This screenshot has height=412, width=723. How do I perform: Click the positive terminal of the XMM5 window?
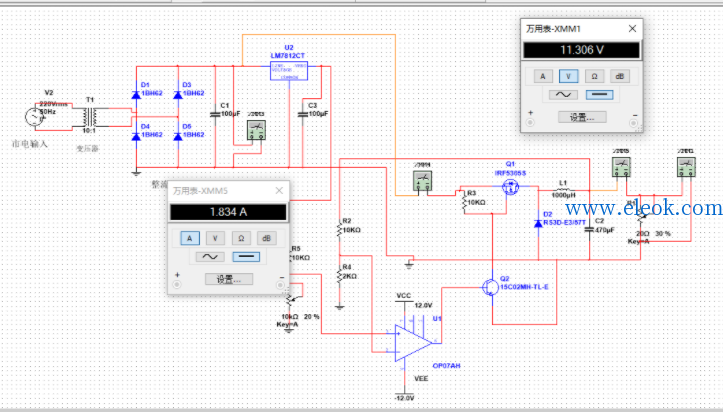pyautogui.click(x=177, y=285)
